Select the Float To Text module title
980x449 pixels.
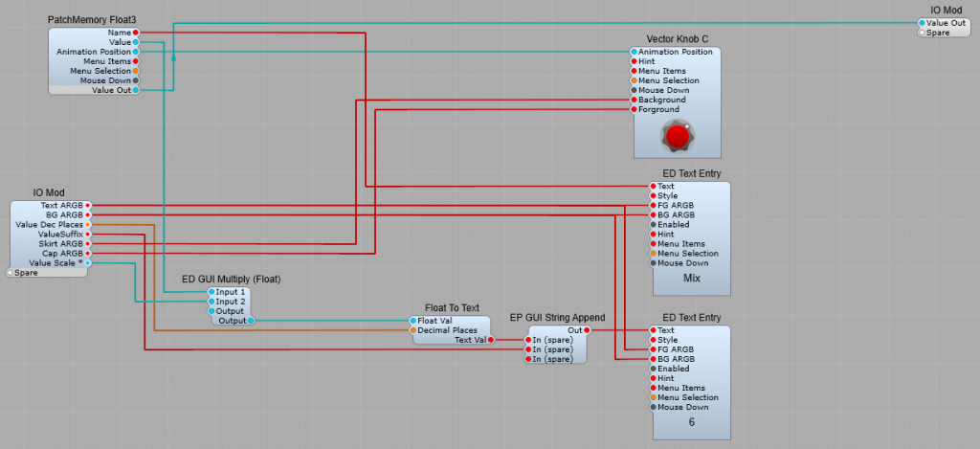pos(452,308)
